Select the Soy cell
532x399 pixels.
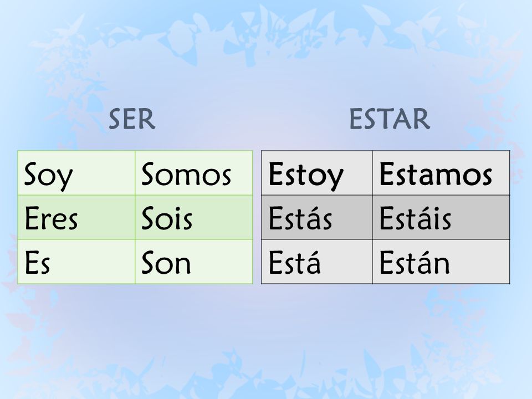click(76, 173)
